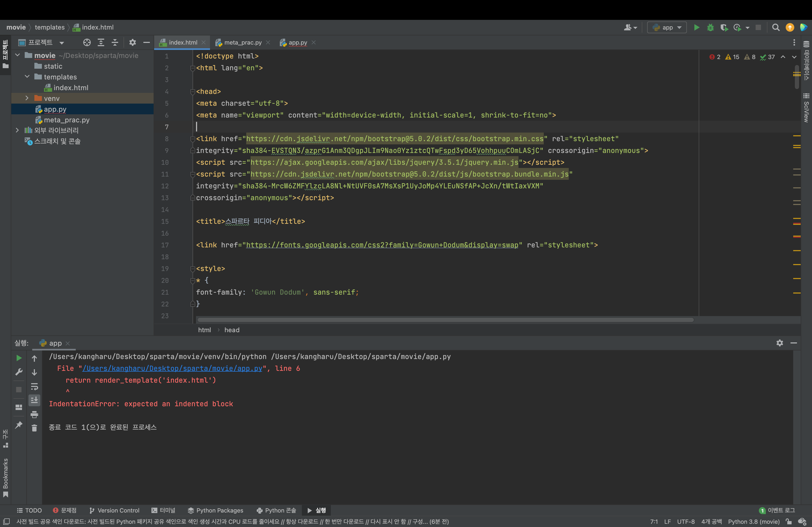This screenshot has height=527, width=812.
Task: Open project panel settings gear
Action: (x=132, y=42)
